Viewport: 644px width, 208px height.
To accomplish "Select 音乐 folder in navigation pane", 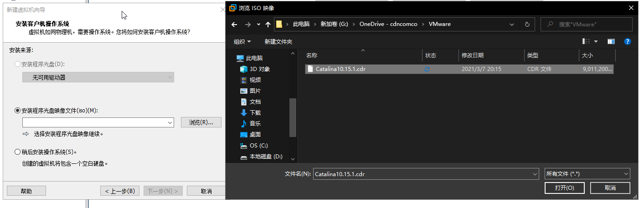I will 255,124.
